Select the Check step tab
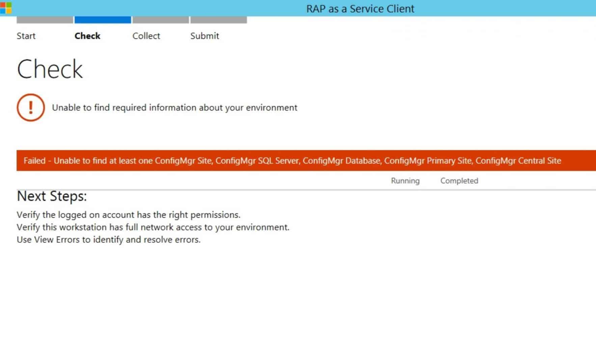The height and width of the screenshot is (364, 596). click(x=87, y=36)
